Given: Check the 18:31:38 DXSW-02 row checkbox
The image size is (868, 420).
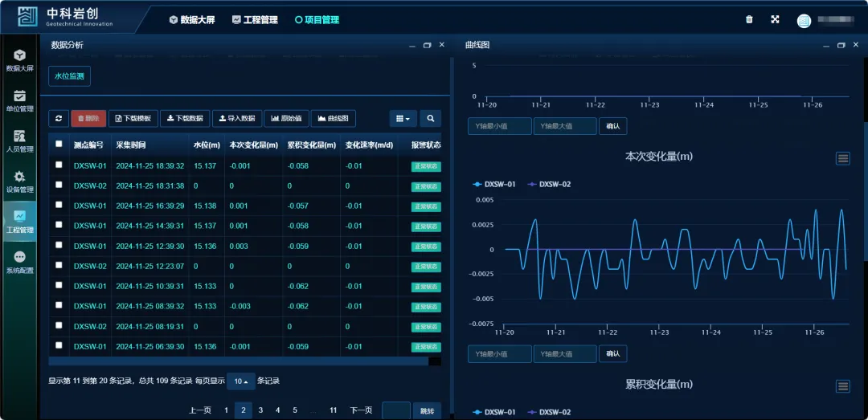Looking at the screenshot, I should pyautogui.click(x=59, y=186).
